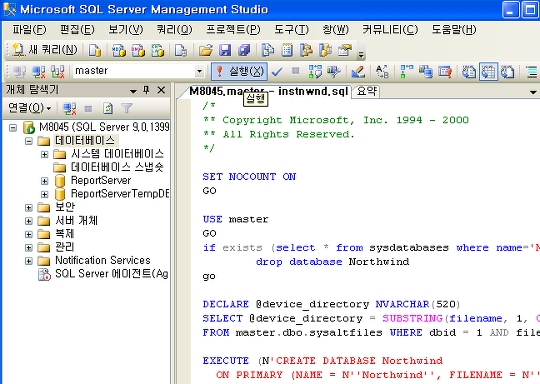Open the Template Explorer toolbar icon
Viewport: 540px width, 384px height.
click(x=326, y=50)
